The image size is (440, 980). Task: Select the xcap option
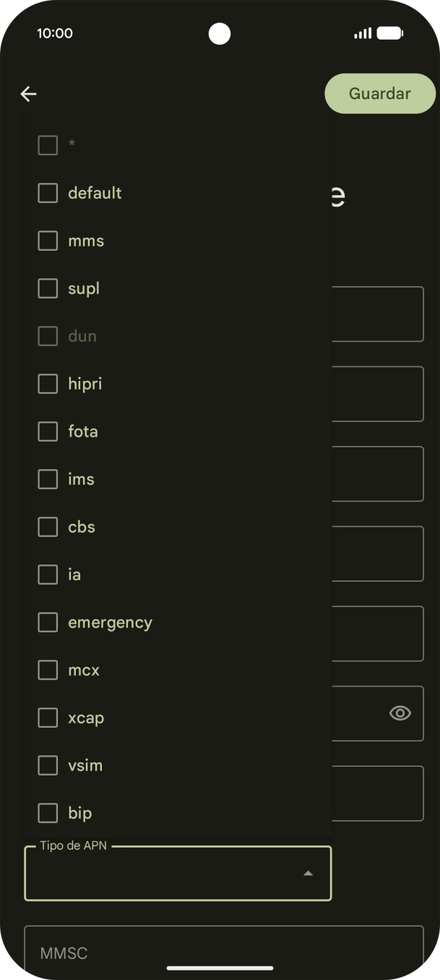point(48,718)
